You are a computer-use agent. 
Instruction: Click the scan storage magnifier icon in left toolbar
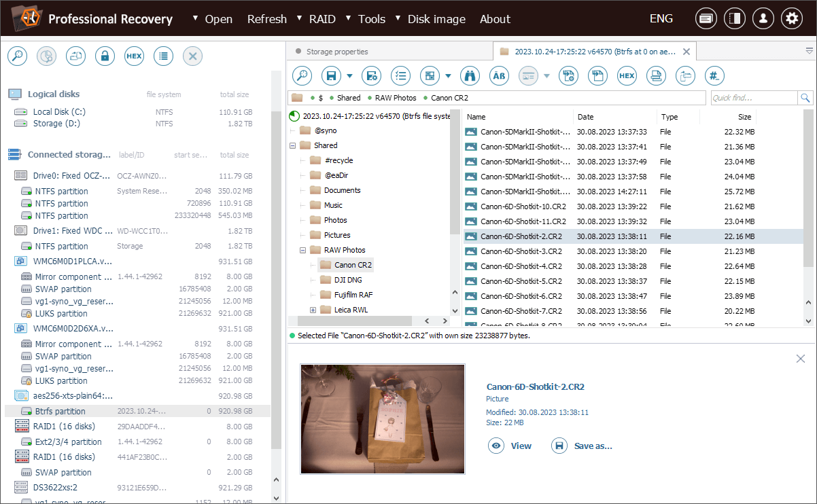[17, 56]
